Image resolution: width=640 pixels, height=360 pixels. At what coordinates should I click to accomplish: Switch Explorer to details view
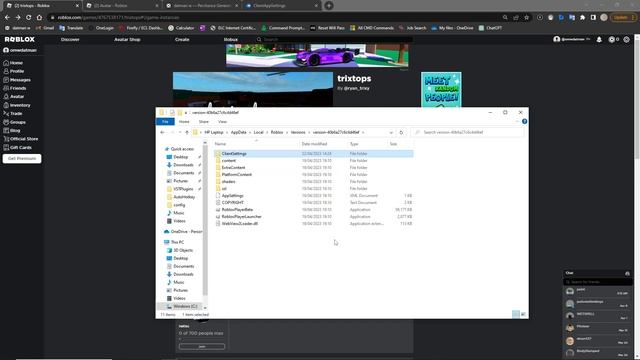pyautogui.click(x=516, y=314)
